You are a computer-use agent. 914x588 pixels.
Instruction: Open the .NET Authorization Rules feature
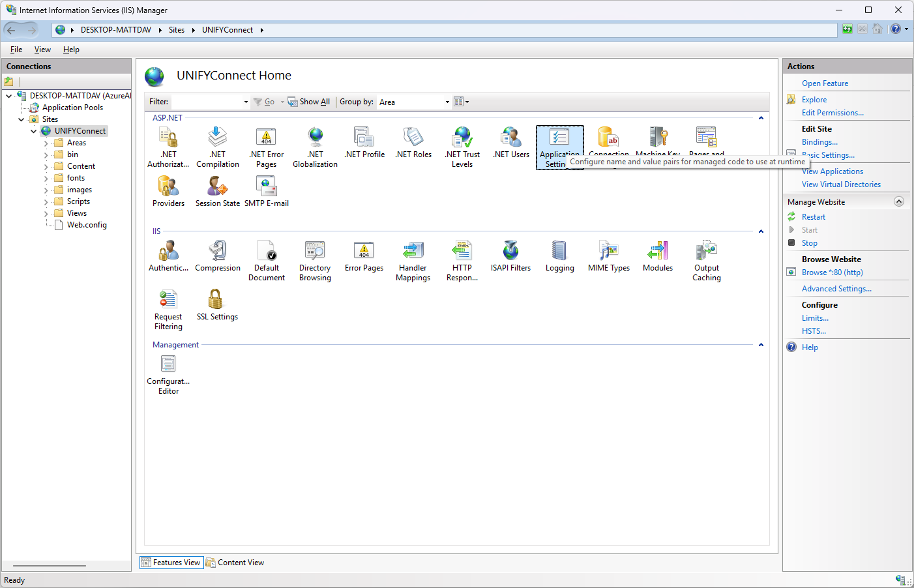(x=168, y=147)
